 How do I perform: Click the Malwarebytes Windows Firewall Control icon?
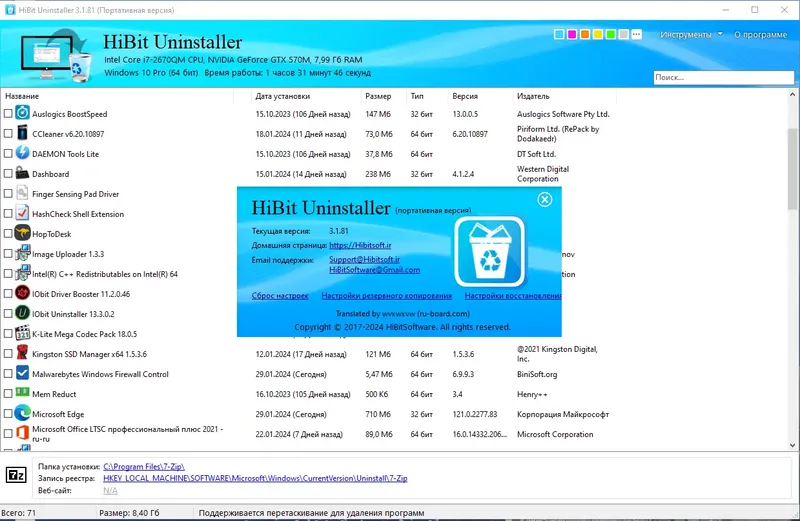22,373
